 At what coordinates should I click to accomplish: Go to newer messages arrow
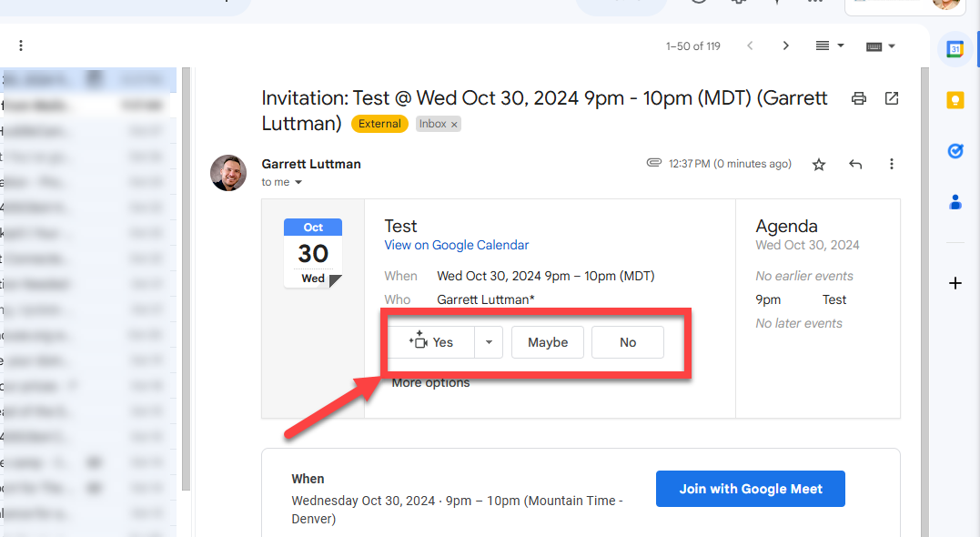(750, 46)
